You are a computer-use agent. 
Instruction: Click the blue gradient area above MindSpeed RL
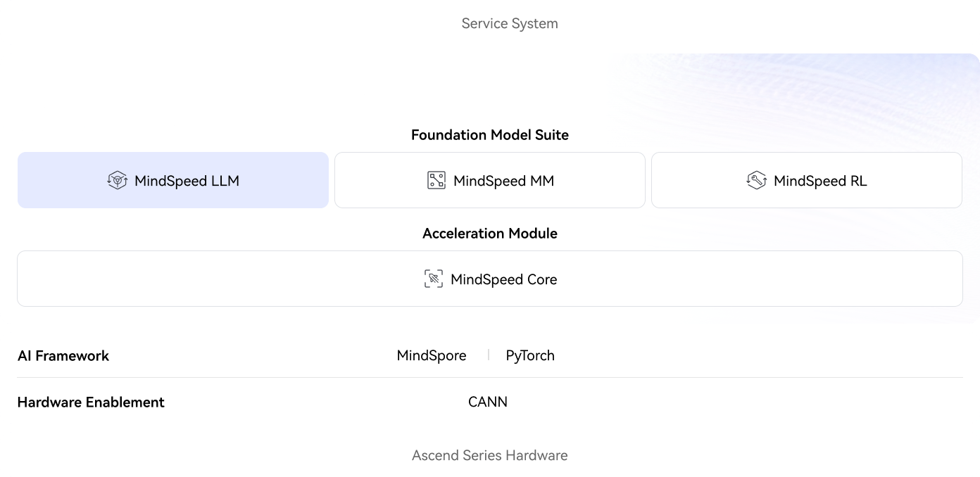coord(810,98)
